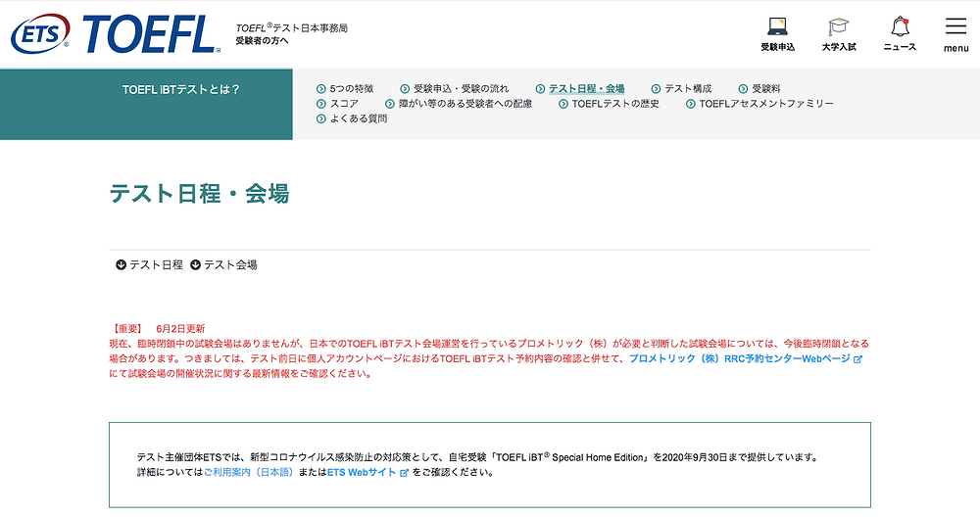Open TOEFLテストの歴史 link
980x517 pixels.
[615, 104]
